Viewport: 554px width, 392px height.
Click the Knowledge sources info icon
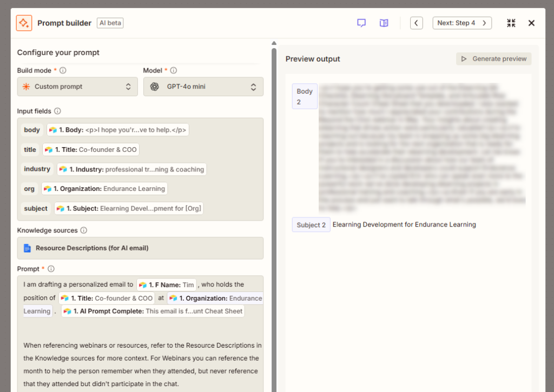point(84,230)
